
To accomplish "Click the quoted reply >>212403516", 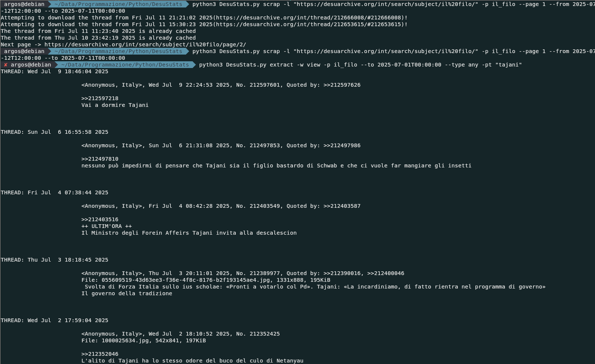I will pos(100,219).
